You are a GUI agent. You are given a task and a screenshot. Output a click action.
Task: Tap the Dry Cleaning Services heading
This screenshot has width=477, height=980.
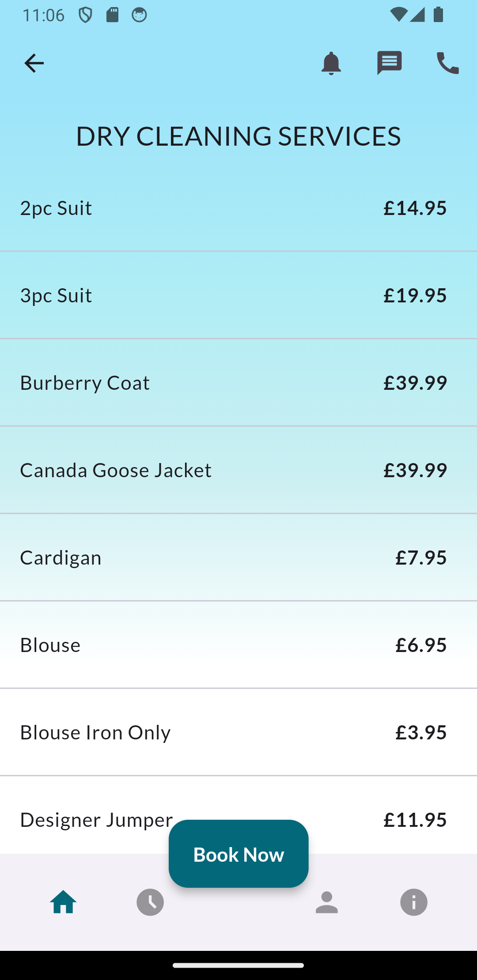[x=238, y=136]
